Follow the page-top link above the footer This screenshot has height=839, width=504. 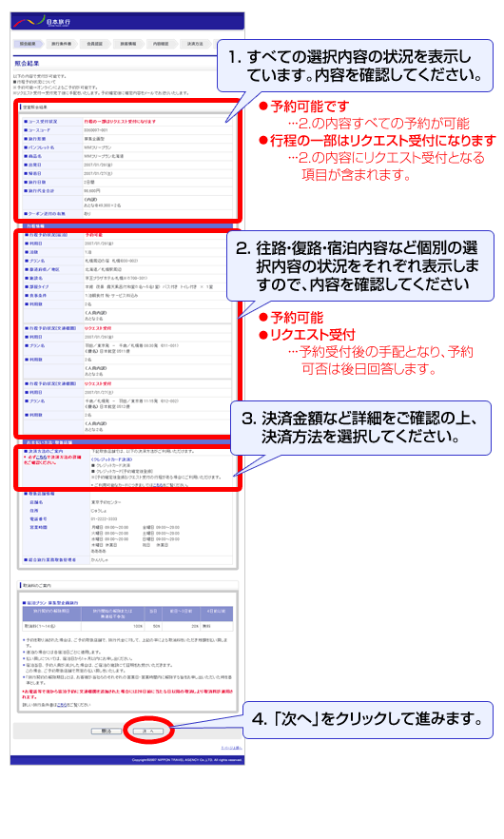click(231, 748)
